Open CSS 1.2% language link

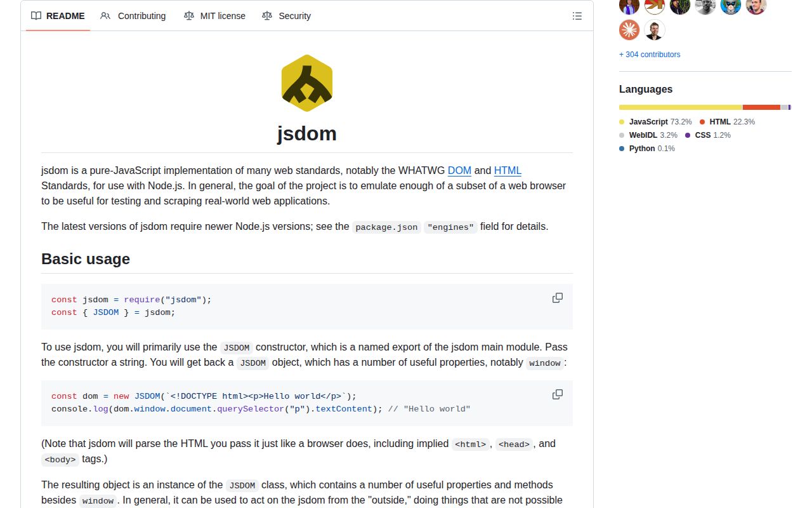708,135
